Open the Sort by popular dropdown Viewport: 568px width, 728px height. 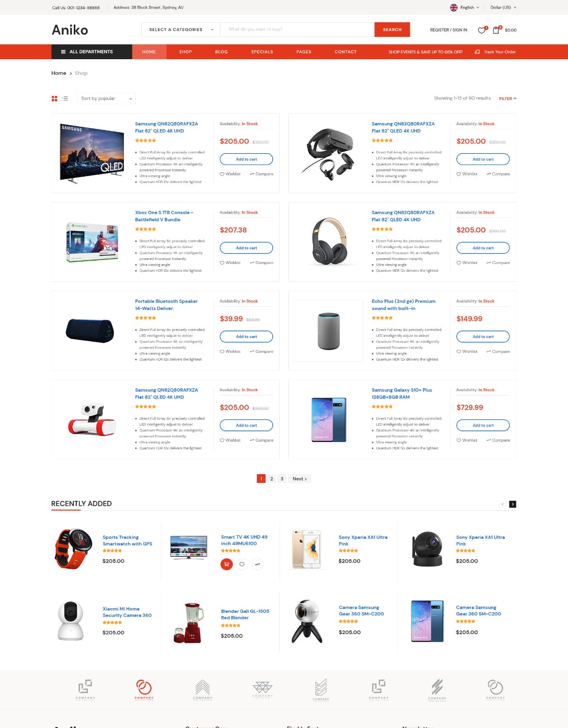(x=106, y=98)
